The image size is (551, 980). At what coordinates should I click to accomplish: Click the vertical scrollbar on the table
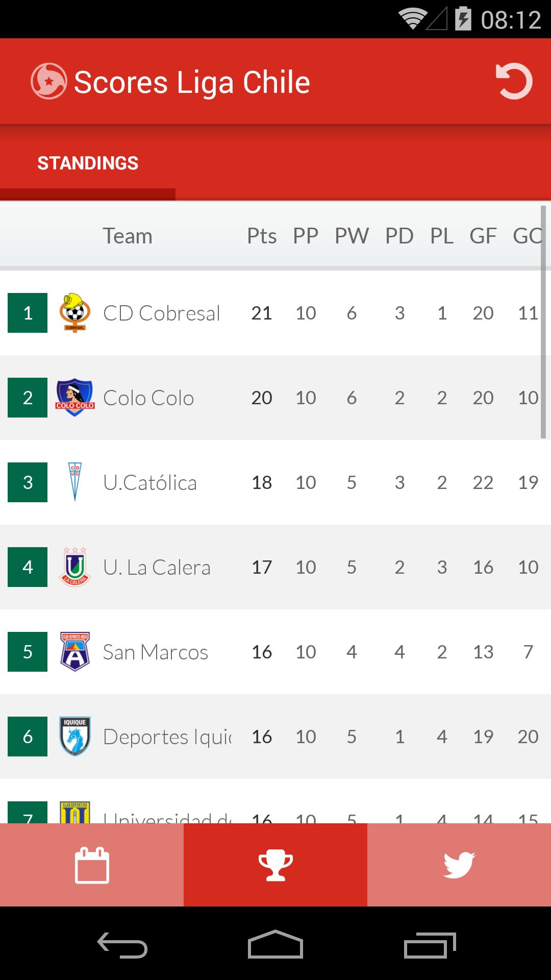(x=543, y=322)
